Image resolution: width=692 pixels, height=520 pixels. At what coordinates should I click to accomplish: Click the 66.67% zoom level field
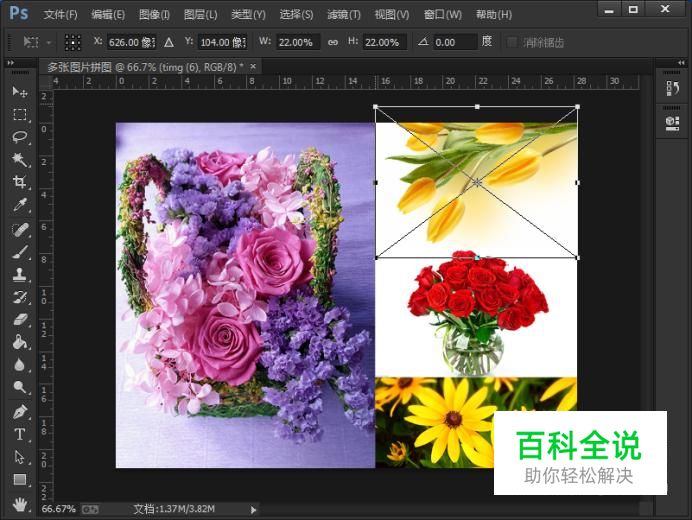pos(58,509)
